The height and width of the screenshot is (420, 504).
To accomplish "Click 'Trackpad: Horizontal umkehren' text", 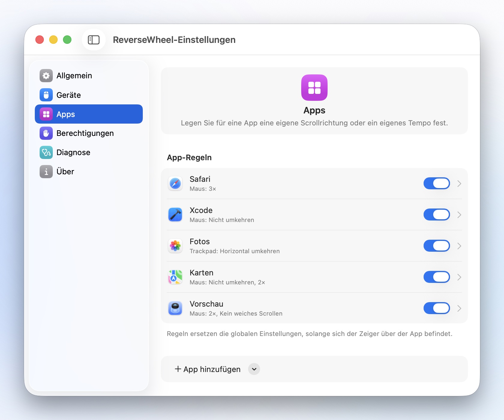I will pos(235,251).
